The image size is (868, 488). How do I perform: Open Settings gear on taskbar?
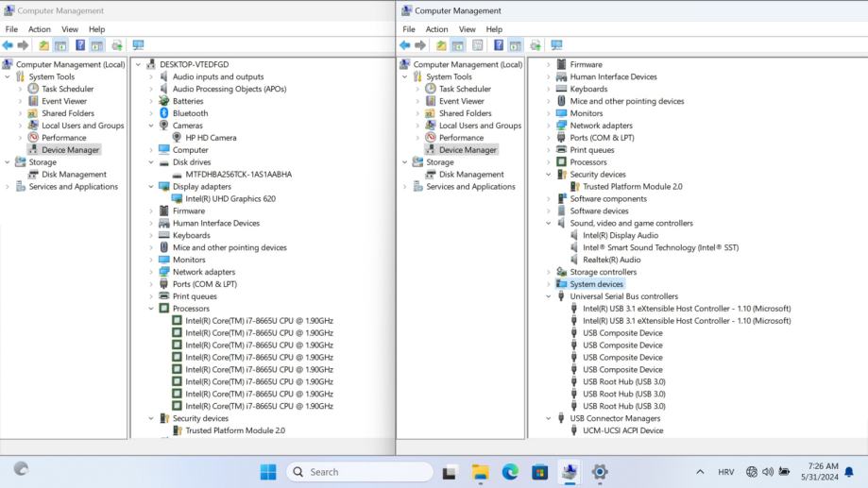tap(600, 472)
